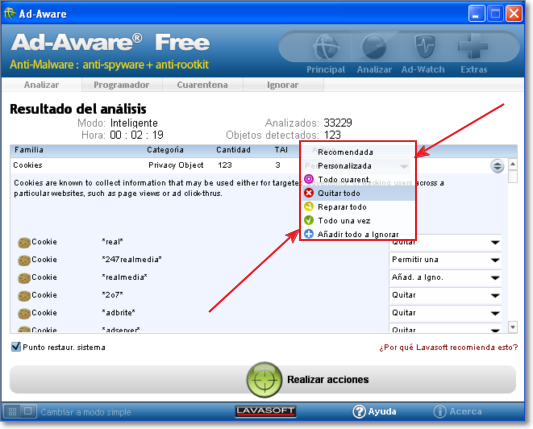Click the Acerca info icon

(440, 412)
